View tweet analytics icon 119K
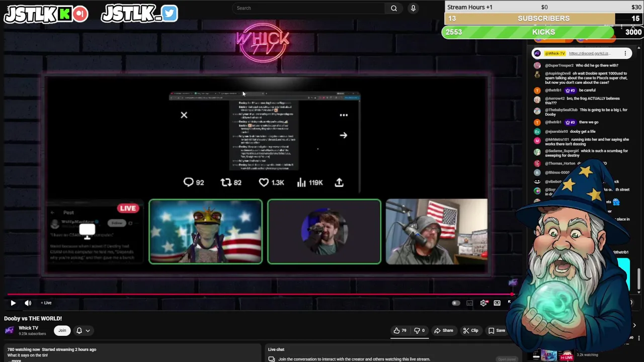 pyautogui.click(x=301, y=183)
